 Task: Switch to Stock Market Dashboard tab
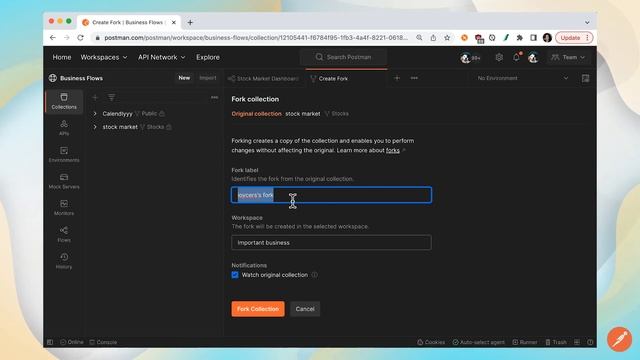pyautogui.click(x=264, y=78)
